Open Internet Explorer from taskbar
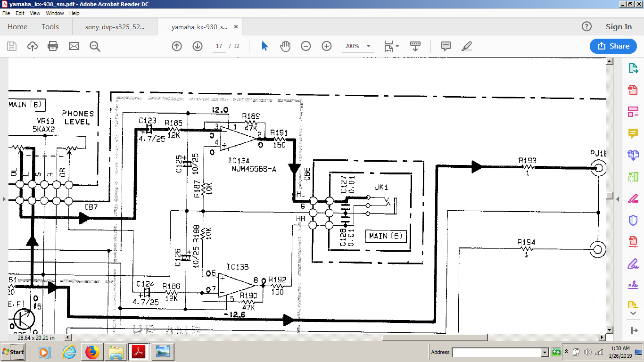The image size is (644, 362). pyautogui.click(x=69, y=352)
